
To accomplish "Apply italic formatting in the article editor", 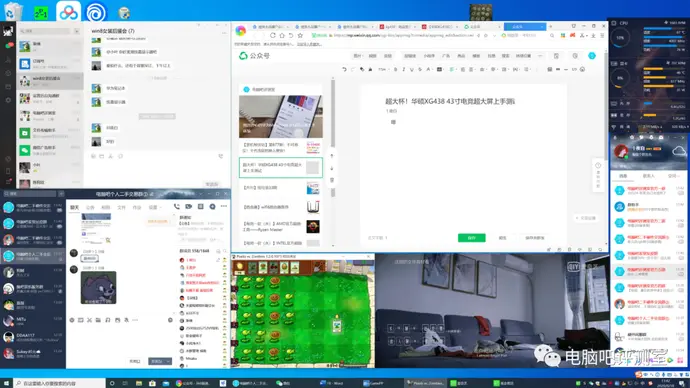I will click(x=404, y=70).
